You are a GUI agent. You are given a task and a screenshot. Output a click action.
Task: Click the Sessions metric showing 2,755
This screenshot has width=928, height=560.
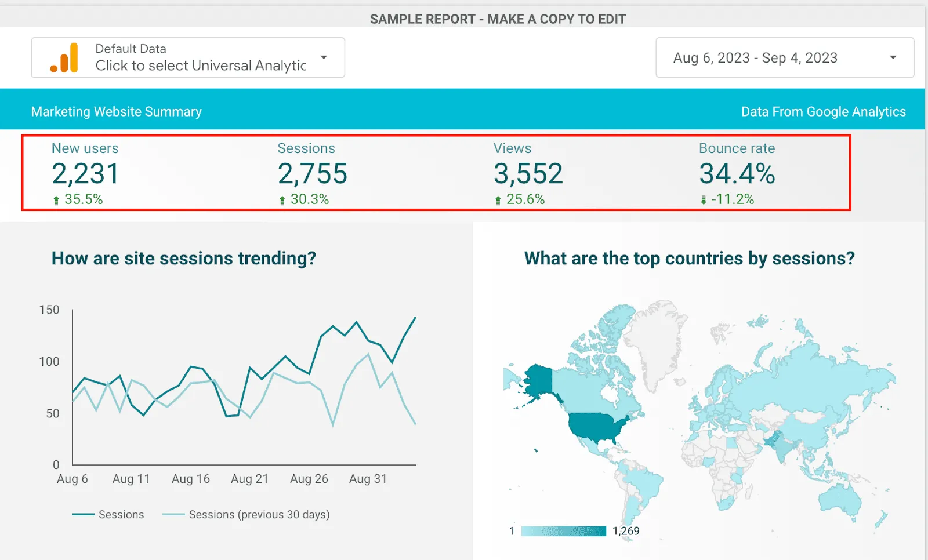[313, 173]
